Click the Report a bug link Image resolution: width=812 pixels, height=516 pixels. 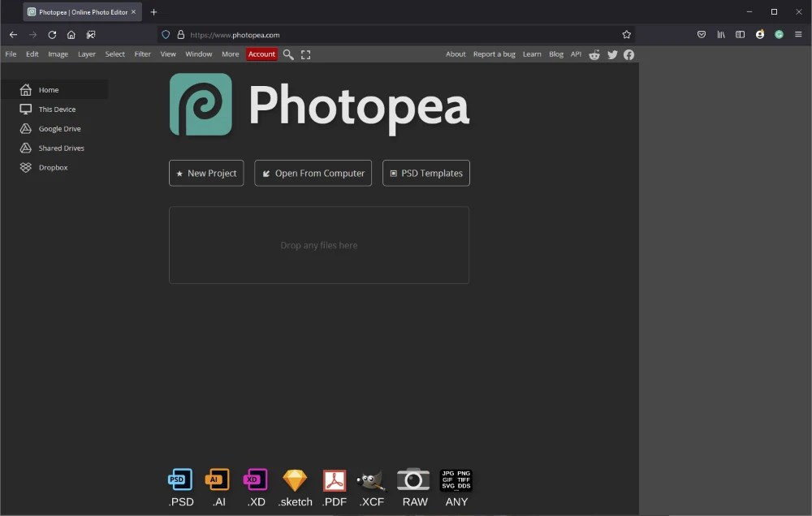click(x=494, y=54)
